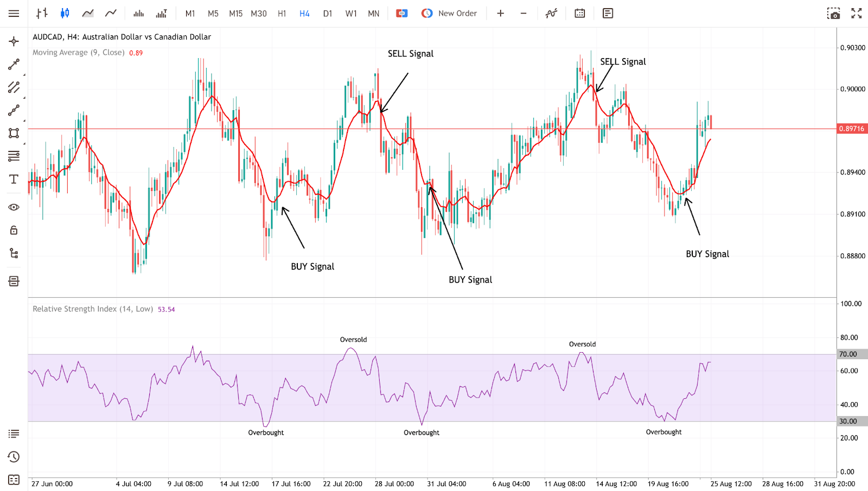
Task: Zoom in the chart with plus button
Action: 500,14
